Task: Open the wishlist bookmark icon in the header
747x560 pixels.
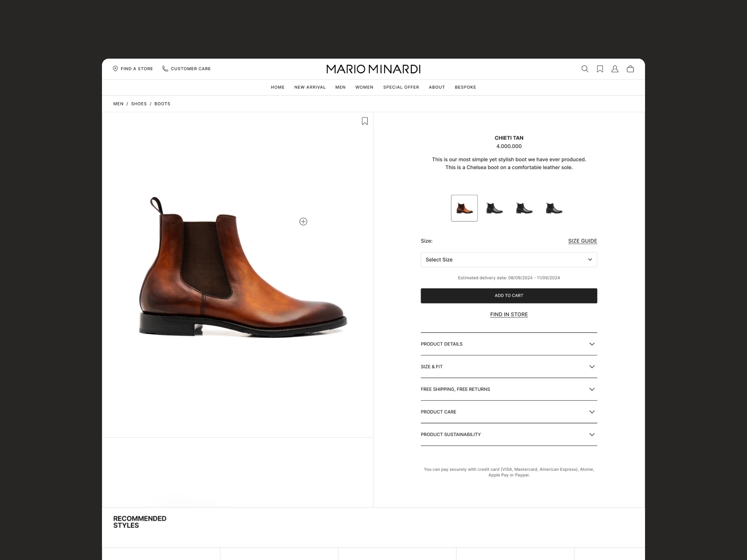Action: pos(600,69)
